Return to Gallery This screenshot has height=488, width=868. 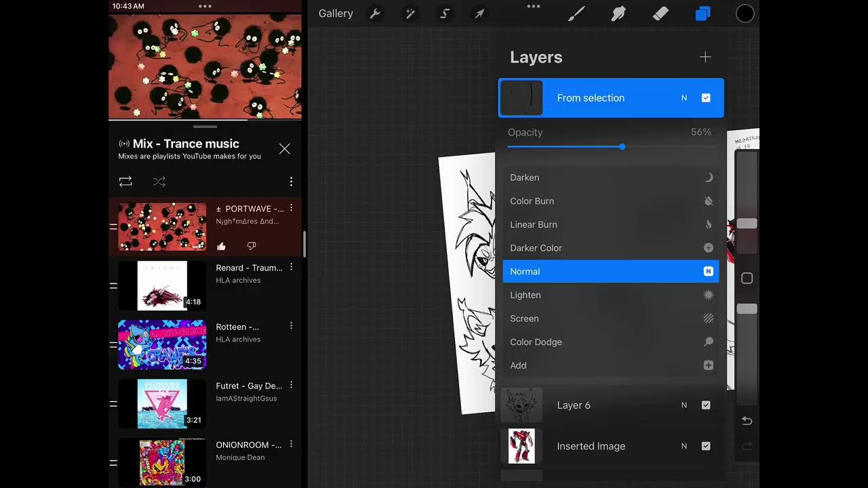click(336, 14)
